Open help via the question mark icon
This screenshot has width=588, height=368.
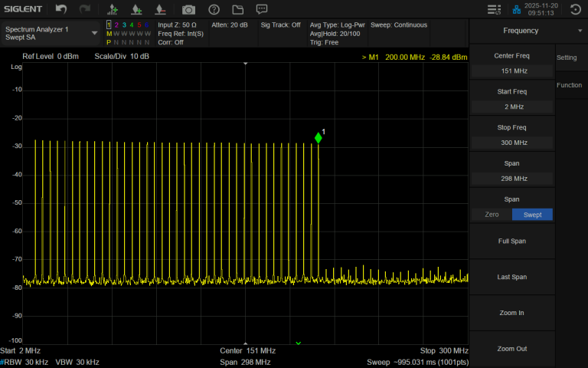click(214, 9)
